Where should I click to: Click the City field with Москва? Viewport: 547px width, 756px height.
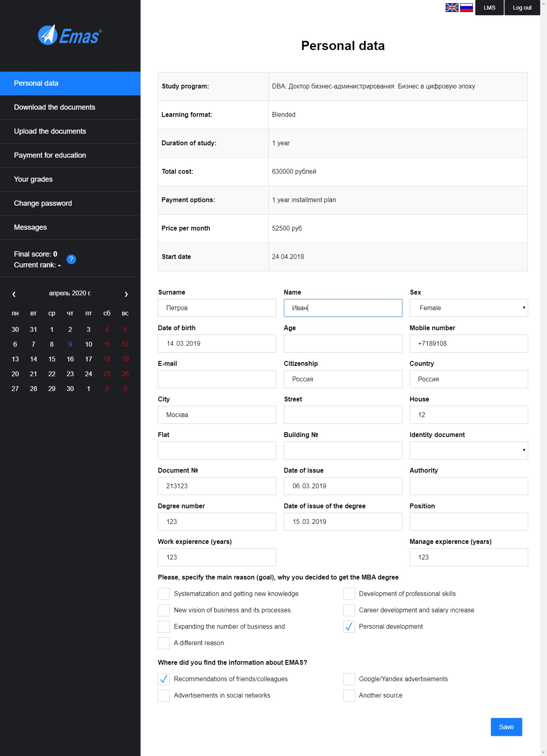pyautogui.click(x=217, y=415)
